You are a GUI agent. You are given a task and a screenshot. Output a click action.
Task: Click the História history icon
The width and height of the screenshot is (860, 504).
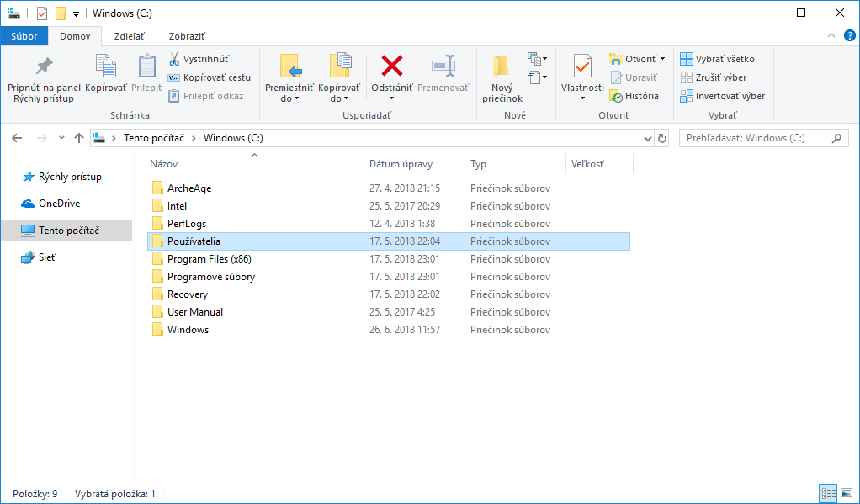tap(616, 96)
